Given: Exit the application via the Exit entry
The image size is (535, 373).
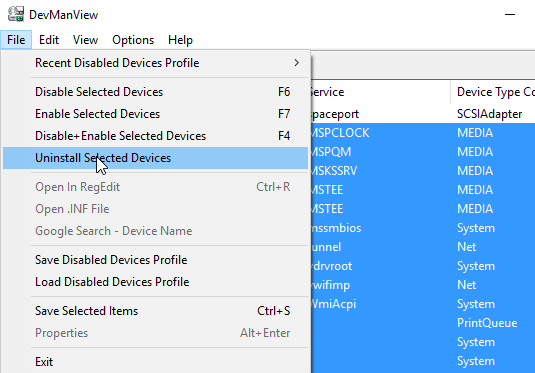Looking at the screenshot, I should 155,362.
